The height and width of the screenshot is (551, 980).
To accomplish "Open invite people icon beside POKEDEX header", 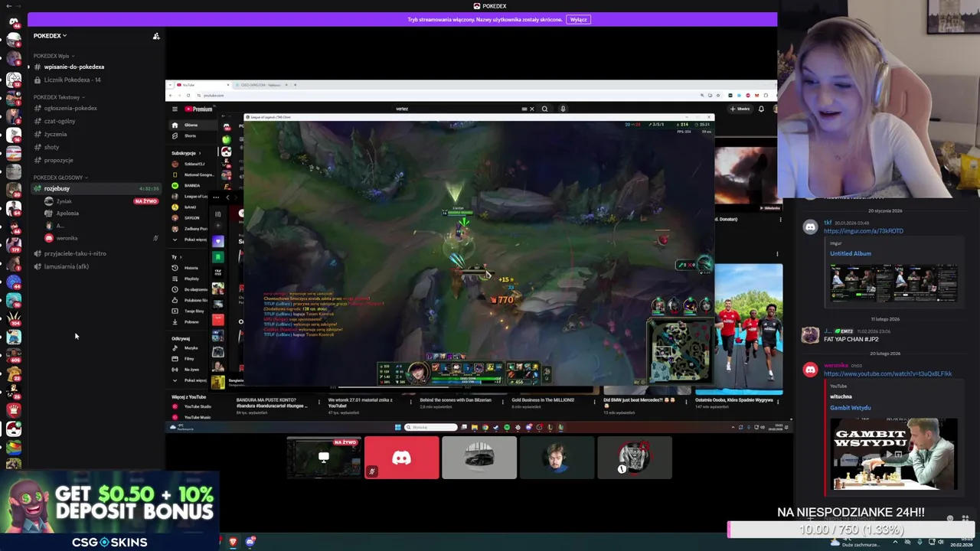I will pyautogui.click(x=156, y=36).
